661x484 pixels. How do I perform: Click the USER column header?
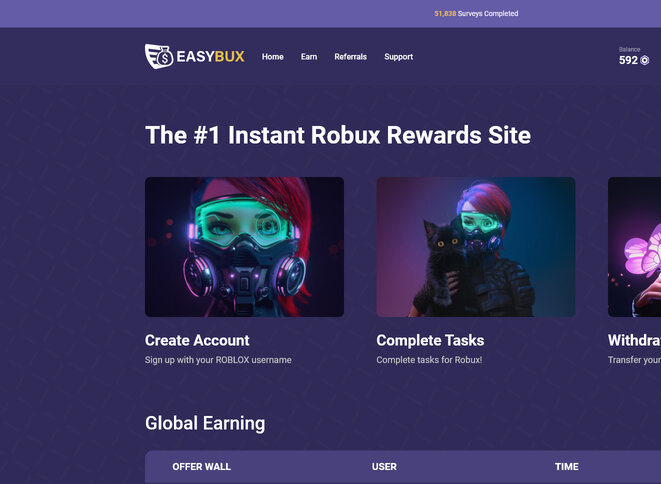coord(384,467)
